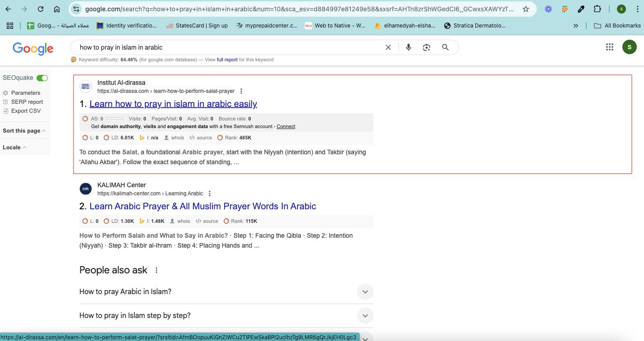Click the Google search input field

[229, 47]
